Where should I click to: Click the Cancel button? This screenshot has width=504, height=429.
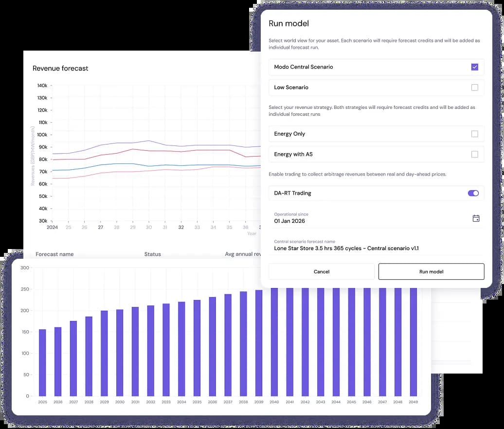click(x=322, y=271)
